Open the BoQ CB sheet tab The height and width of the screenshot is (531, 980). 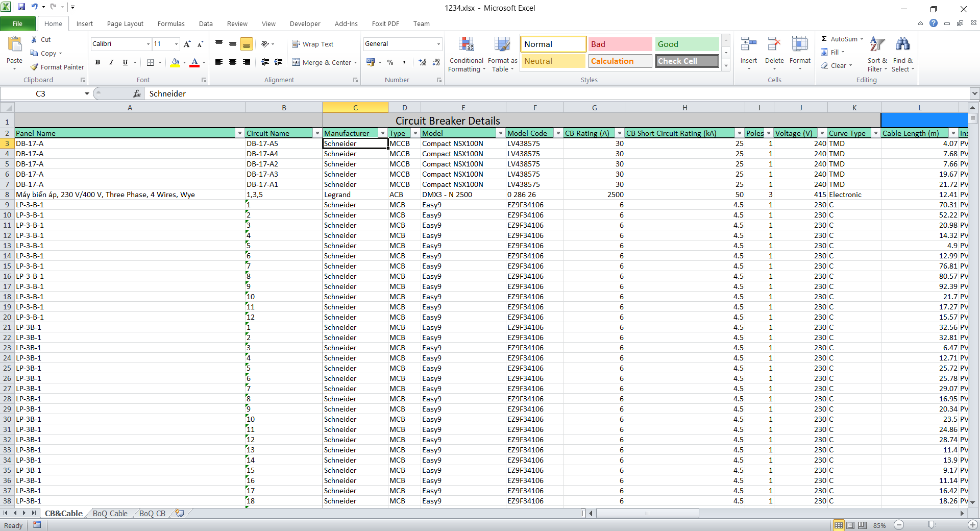pos(152,513)
